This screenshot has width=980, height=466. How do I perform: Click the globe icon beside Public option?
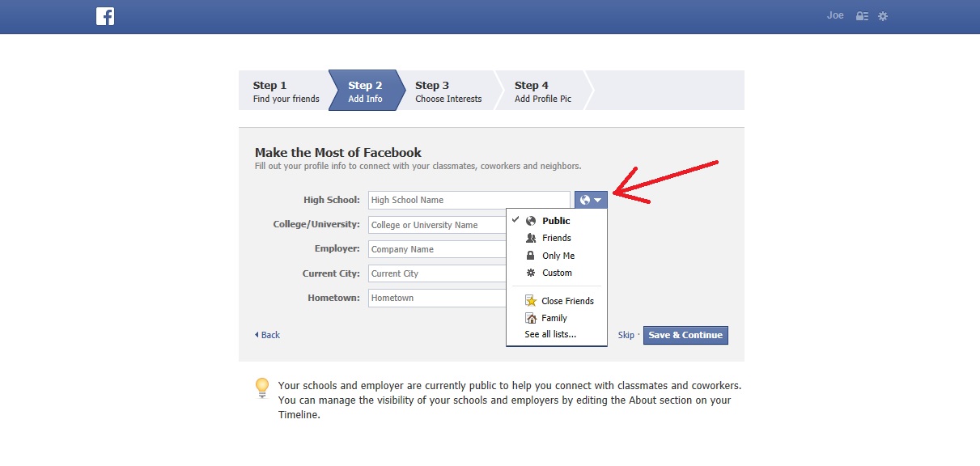click(531, 221)
